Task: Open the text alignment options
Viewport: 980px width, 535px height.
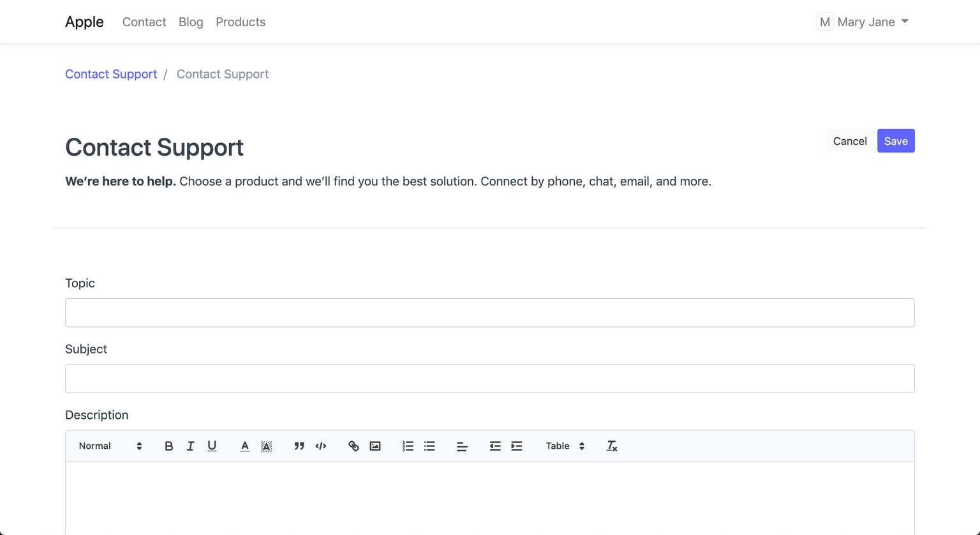Action: pos(462,446)
